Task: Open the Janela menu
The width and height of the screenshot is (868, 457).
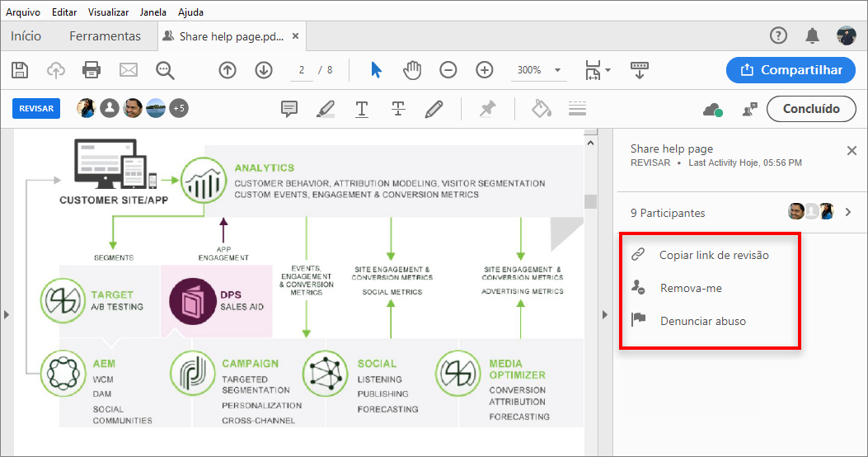Action: point(152,12)
